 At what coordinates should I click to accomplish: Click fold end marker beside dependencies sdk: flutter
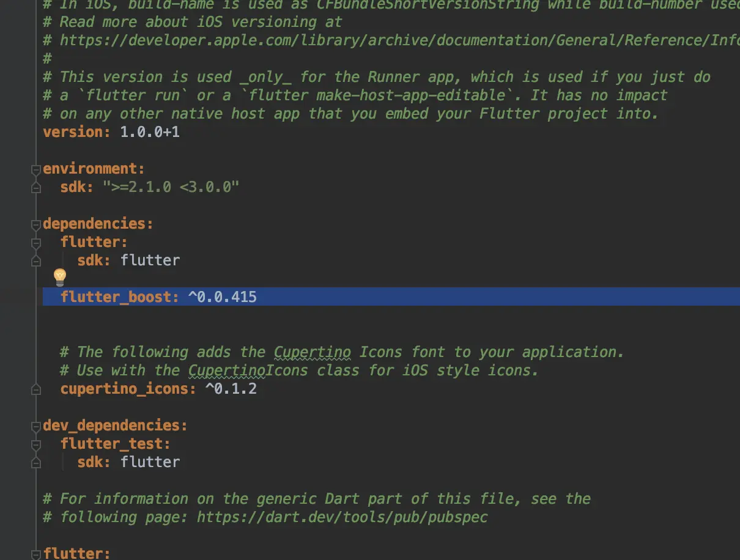click(37, 260)
